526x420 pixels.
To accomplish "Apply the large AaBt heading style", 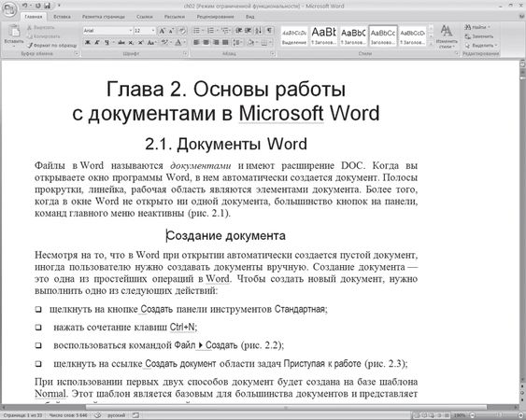I will tap(323, 35).
